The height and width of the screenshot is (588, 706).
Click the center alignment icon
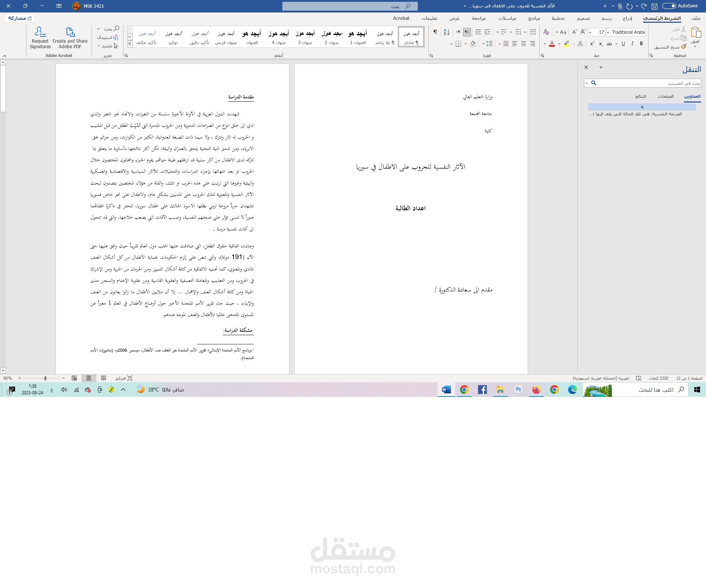pos(524,44)
